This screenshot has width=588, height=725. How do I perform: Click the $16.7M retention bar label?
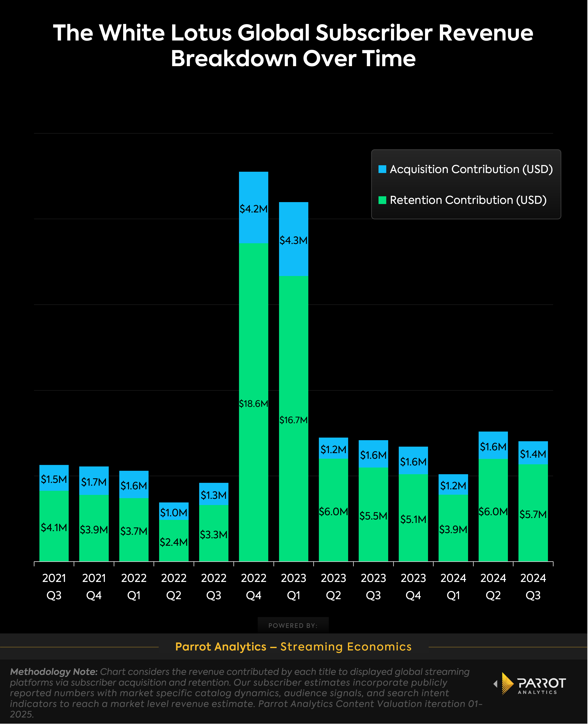coord(293,420)
